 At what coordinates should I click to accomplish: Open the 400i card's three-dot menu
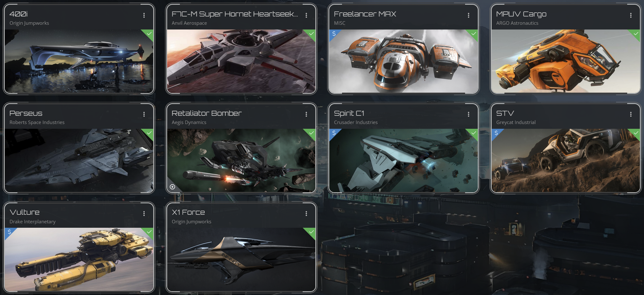point(144,15)
